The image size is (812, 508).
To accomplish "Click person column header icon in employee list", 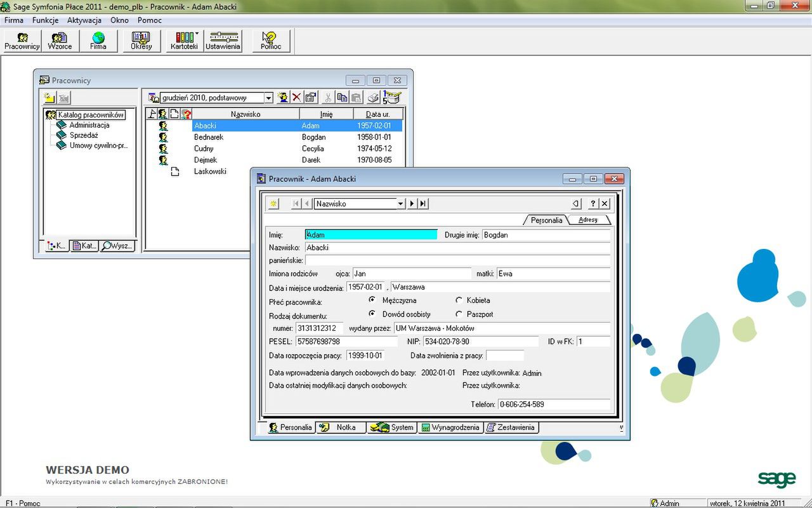I will [162, 114].
